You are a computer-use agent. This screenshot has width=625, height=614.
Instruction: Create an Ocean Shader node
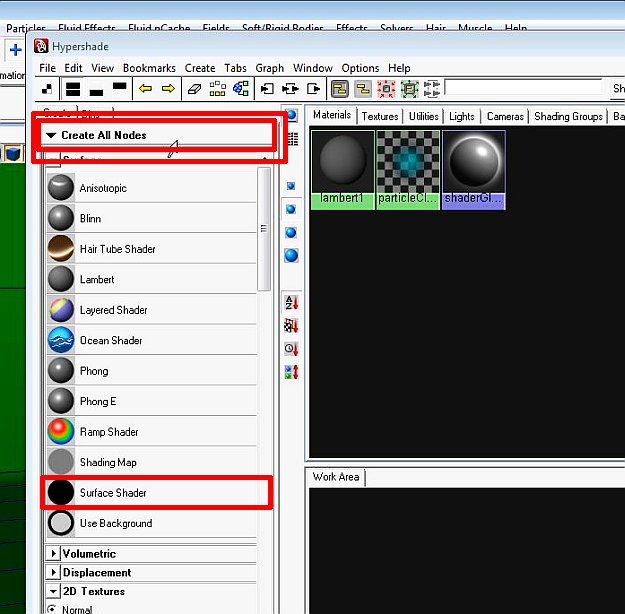pos(152,340)
